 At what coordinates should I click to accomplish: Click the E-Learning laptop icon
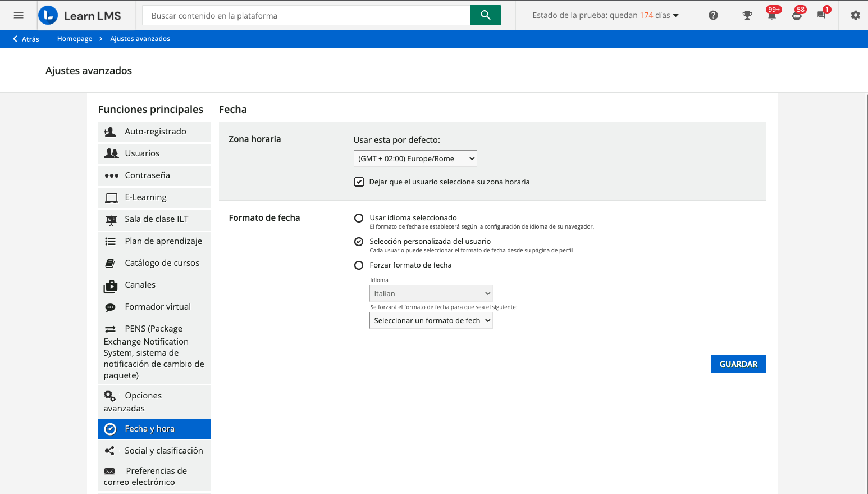(x=111, y=198)
